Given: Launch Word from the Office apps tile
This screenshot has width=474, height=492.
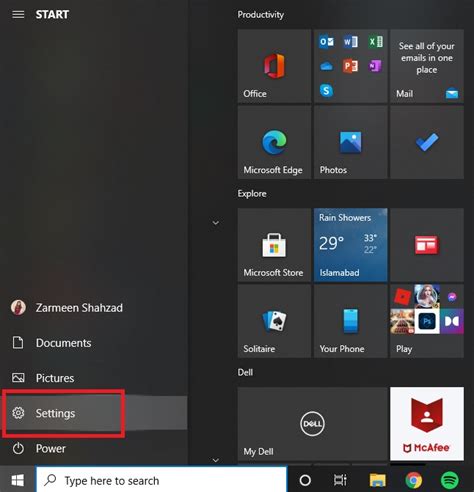Looking at the screenshot, I should (350, 42).
